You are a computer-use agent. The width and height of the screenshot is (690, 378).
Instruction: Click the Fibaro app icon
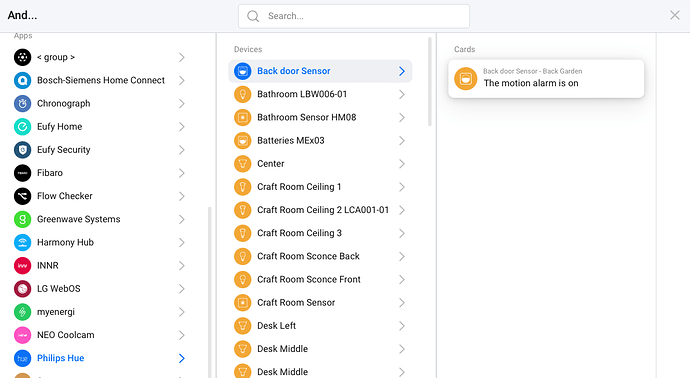22,173
